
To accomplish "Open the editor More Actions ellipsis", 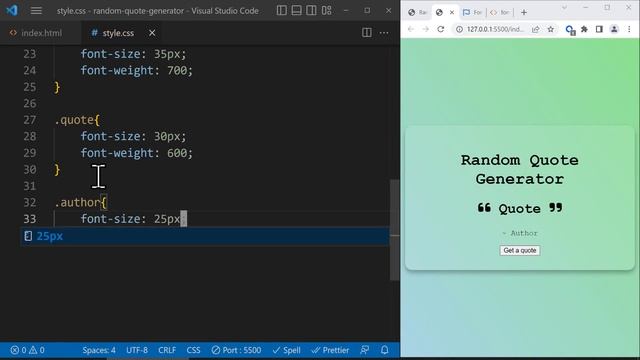I will (x=384, y=33).
